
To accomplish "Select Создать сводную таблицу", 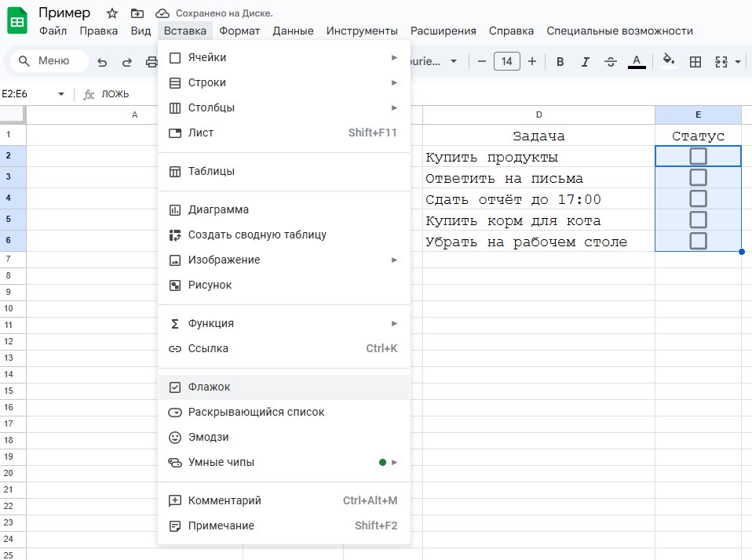I will [284, 235].
